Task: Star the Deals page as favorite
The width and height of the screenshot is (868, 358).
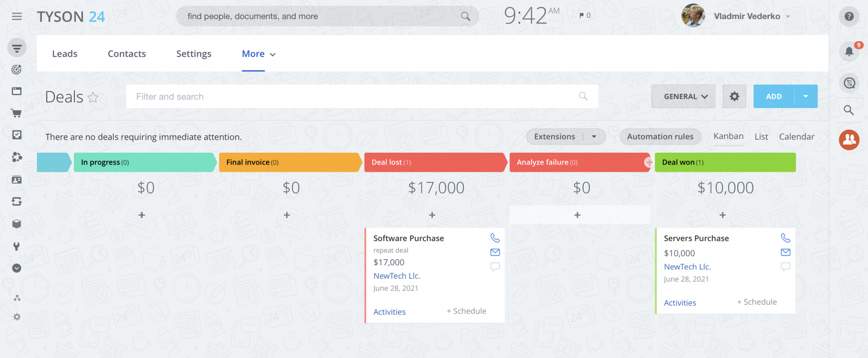Action: click(x=93, y=97)
